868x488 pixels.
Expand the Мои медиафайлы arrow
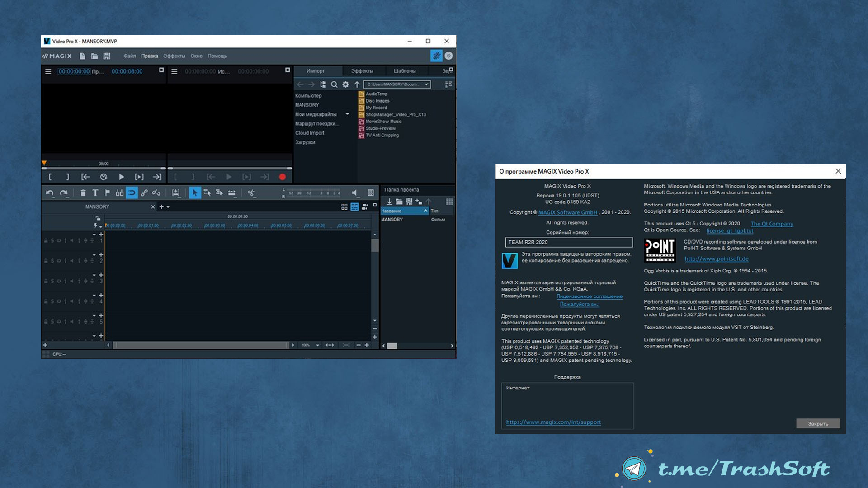(x=347, y=114)
